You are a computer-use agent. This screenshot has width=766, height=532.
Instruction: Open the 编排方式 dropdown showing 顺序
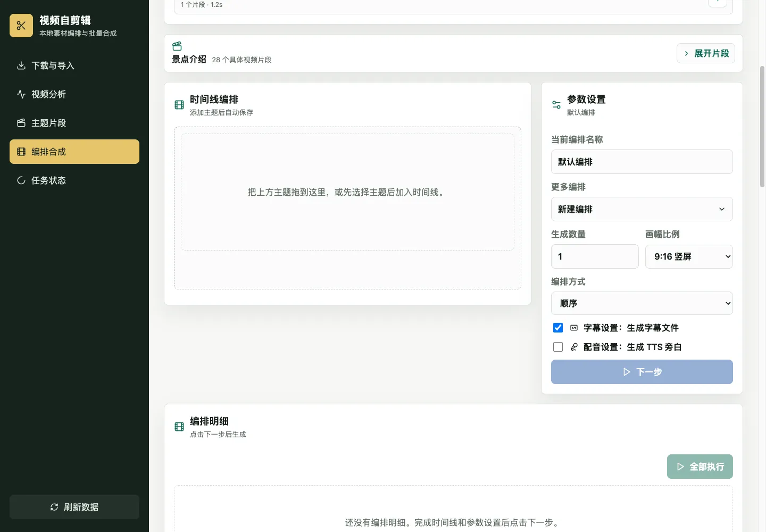(x=642, y=303)
